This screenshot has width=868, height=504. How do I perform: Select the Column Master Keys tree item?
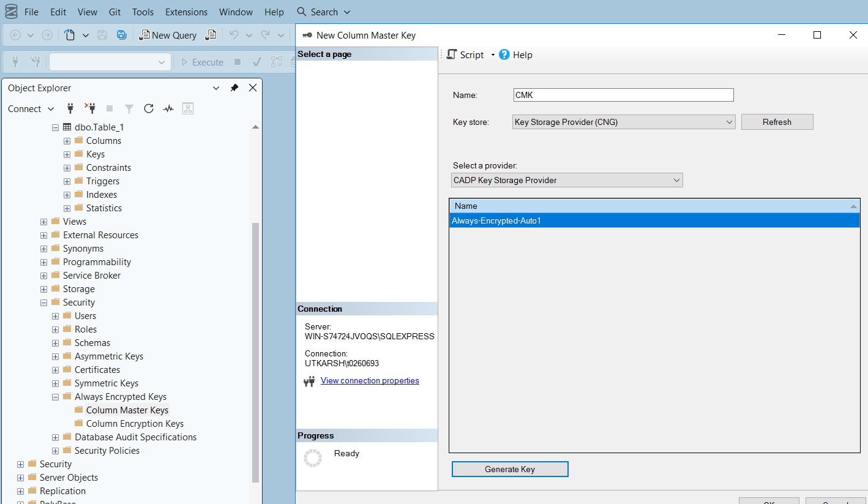pyautogui.click(x=127, y=410)
